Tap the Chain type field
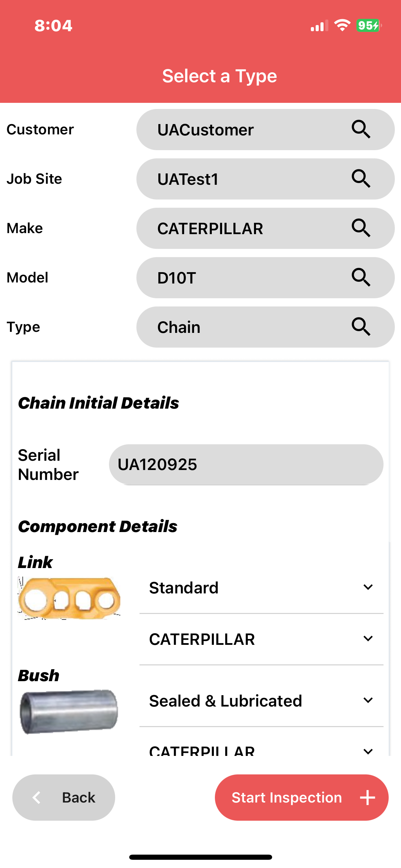Screen dimensions: 401x868 point(240,327)
